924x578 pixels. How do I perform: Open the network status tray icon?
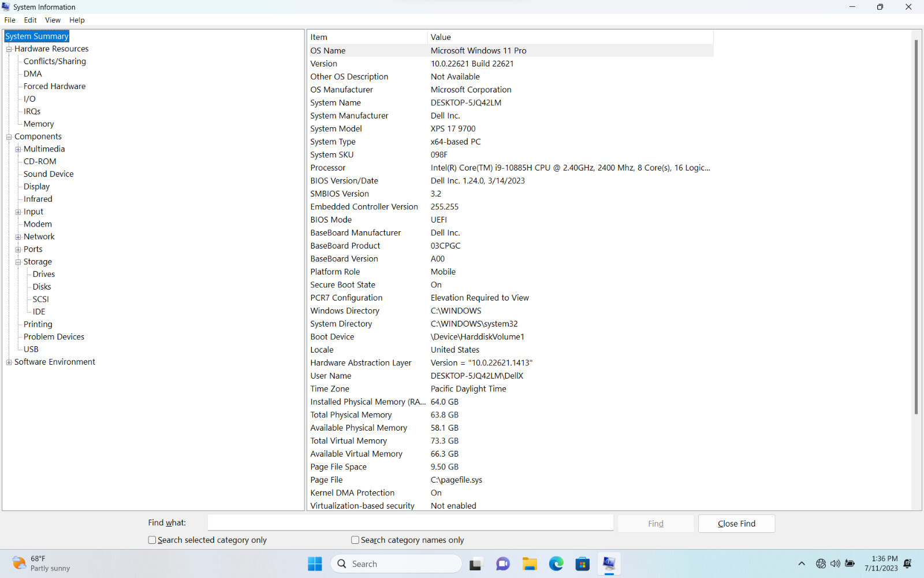click(x=821, y=564)
